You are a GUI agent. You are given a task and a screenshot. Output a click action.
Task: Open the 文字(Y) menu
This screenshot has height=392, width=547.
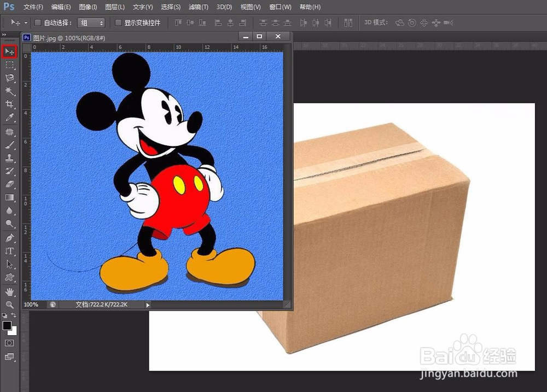click(143, 7)
